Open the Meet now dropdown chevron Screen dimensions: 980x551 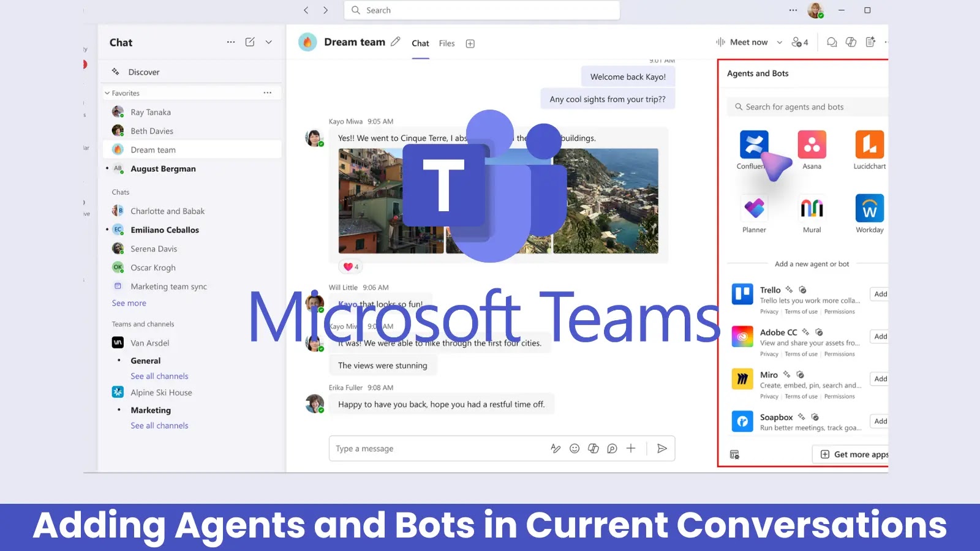(x=779, y=42)
